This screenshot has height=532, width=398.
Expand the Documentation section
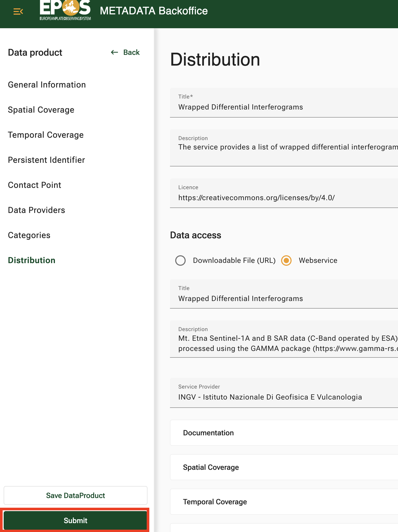point(284,433)
